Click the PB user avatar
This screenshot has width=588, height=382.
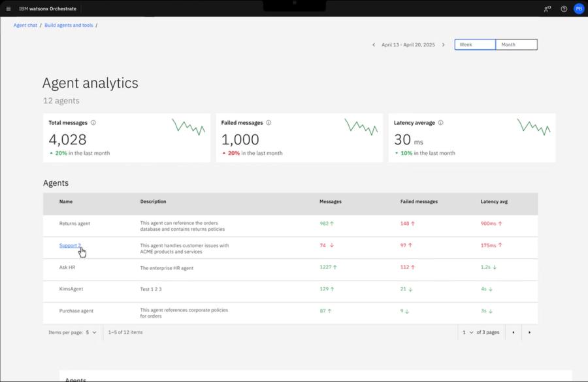[578, 9]
